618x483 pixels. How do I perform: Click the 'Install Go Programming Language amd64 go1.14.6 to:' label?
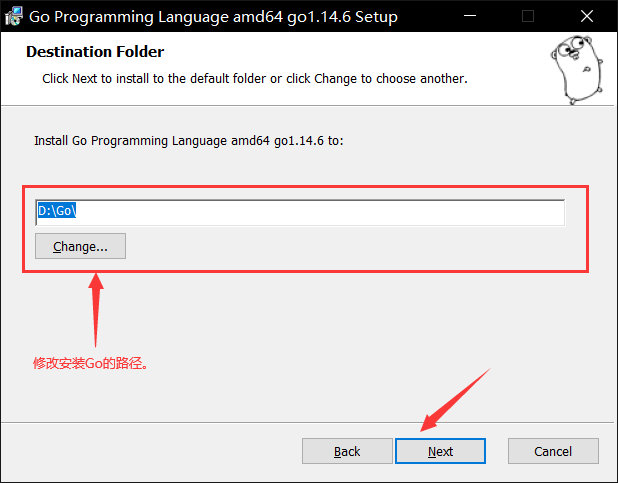[x=189, y=141]
